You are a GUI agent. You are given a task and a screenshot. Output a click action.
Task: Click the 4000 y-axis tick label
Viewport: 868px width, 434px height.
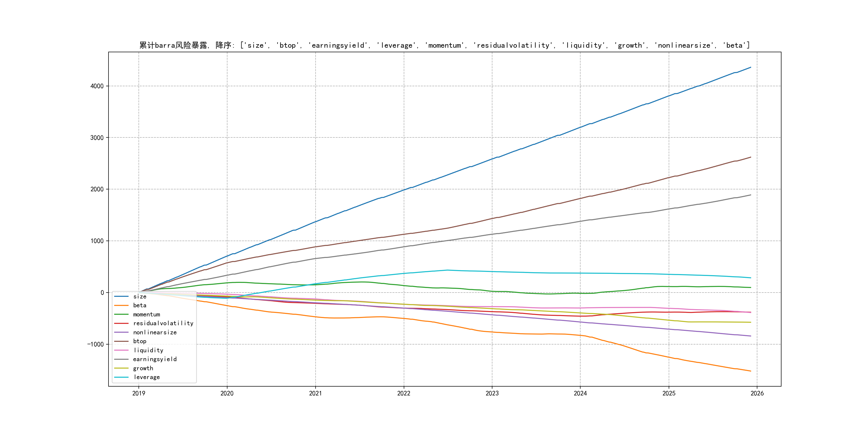[x=97, y=86]
